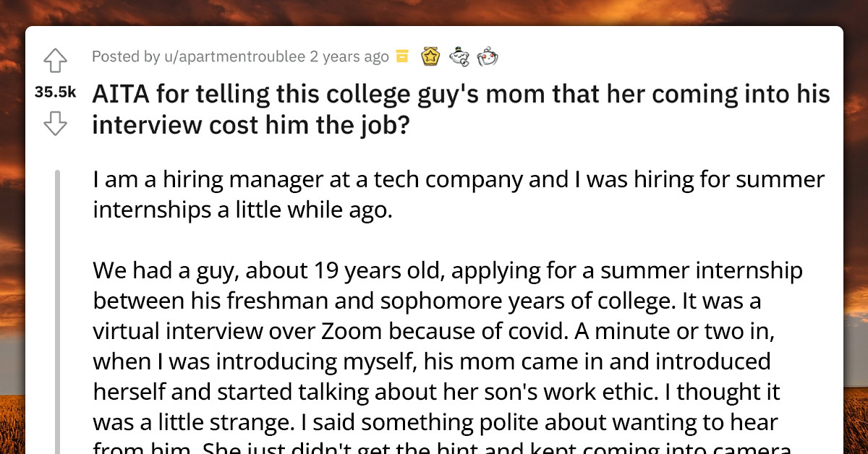868x454 pixels.
Task: Open the gold treasure chest award
Action: pos(401,56)
